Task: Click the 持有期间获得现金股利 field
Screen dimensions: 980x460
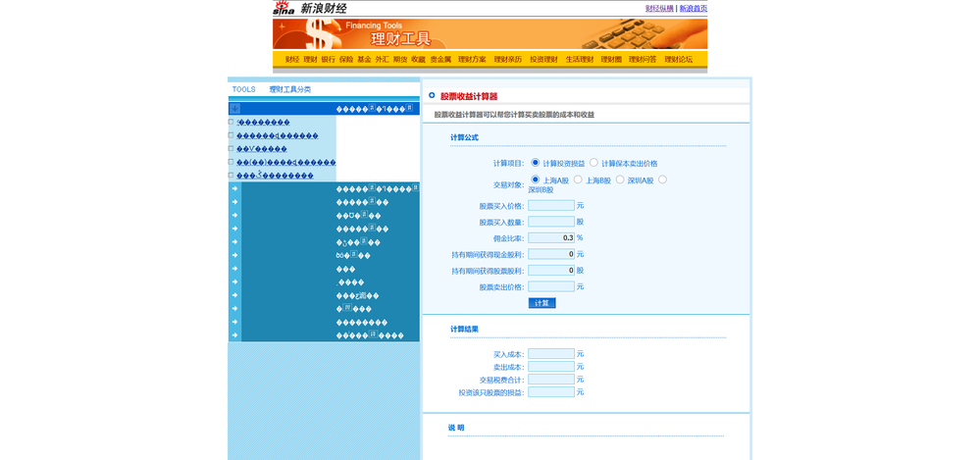Action: (551, 254)
